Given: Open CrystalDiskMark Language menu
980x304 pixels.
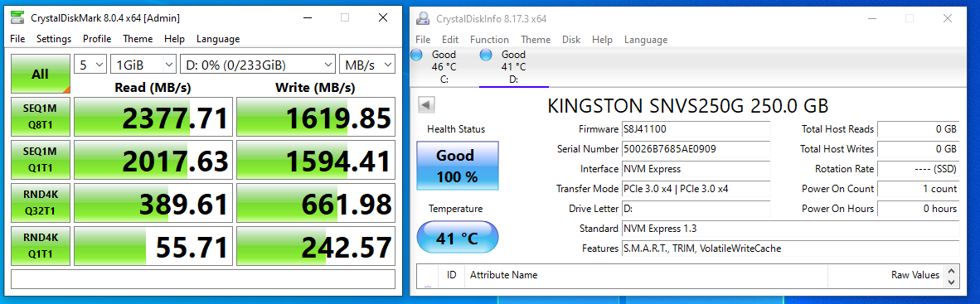Looking at the screenshot, I should coord(218,39).
